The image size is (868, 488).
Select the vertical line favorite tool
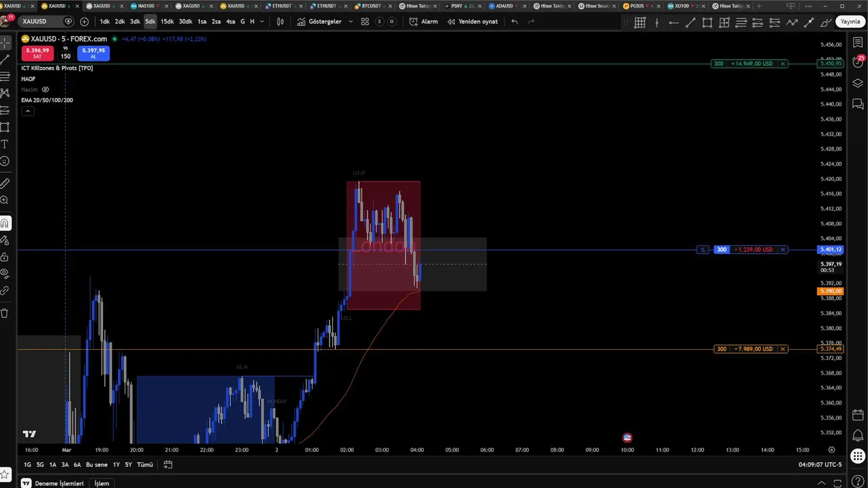coord(656,22)
